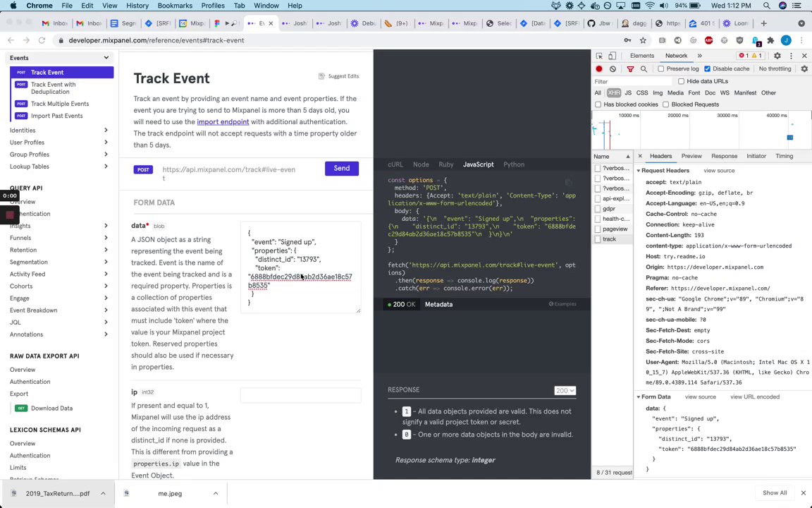The image size is (812, 508).
Task: Close the downloads bar
Action: click(804, 493)
